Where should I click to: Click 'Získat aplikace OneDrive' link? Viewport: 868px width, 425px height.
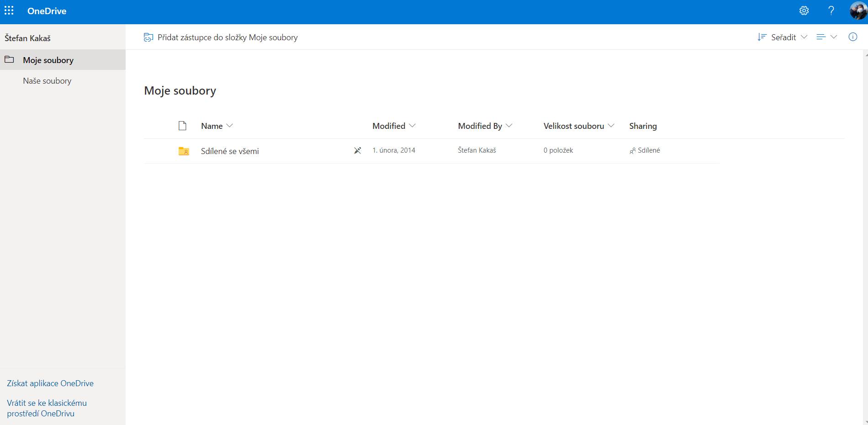point(50,383)
